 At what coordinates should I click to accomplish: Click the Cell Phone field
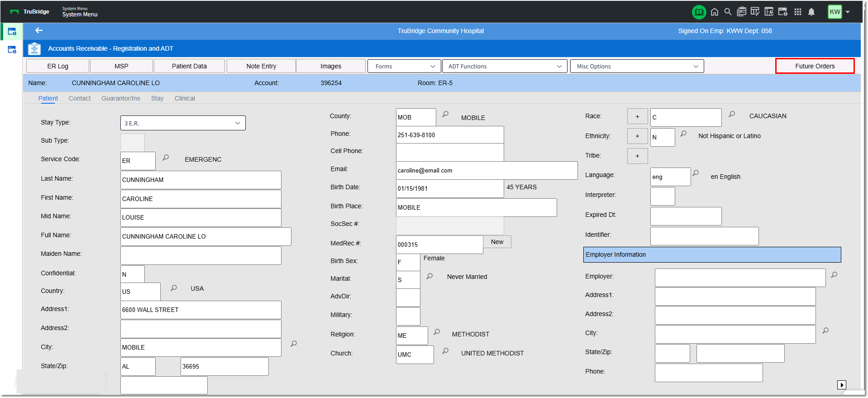[x=450, y=152]
